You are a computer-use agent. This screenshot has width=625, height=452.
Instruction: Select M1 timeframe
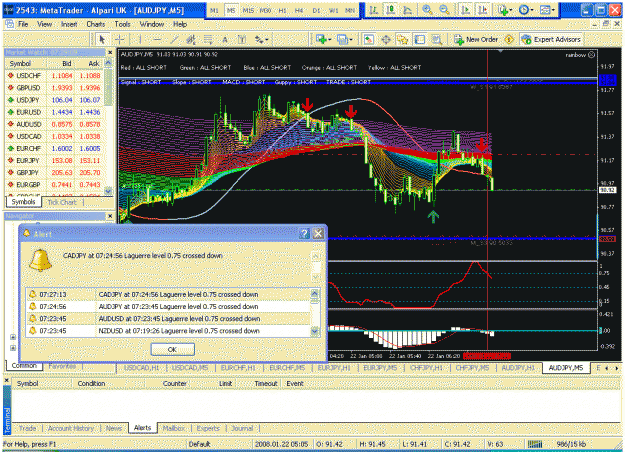pos(214,10)
